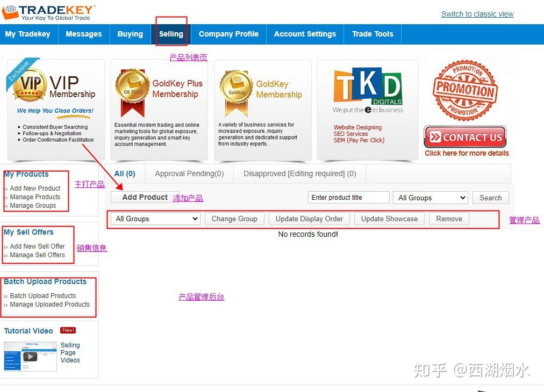Click the Add Product button
This screenshot has height=392, width=544.
point(146,197)
